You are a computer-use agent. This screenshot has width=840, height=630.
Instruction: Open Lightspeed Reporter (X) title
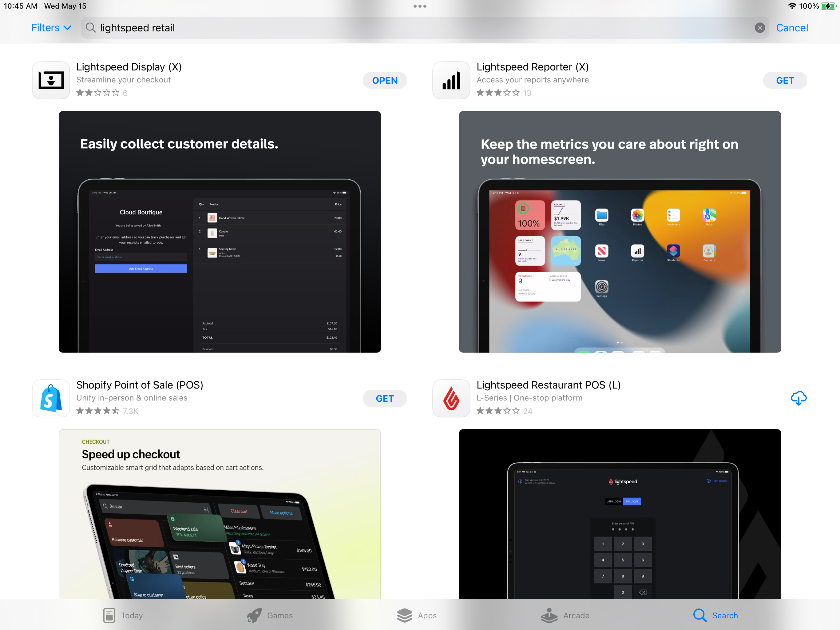click(x=533, y=67)
